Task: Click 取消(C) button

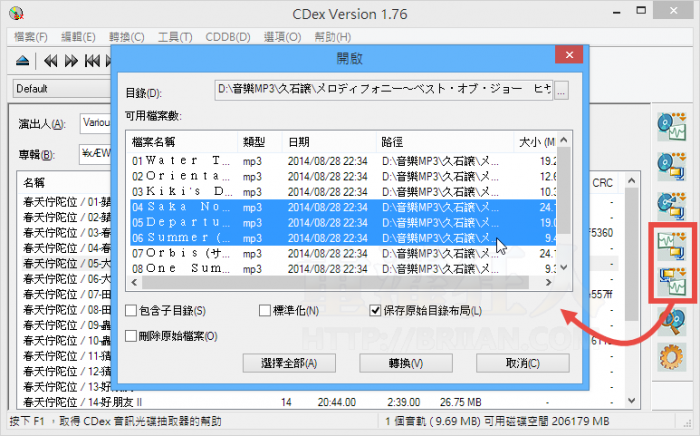Action: (523, 363)
